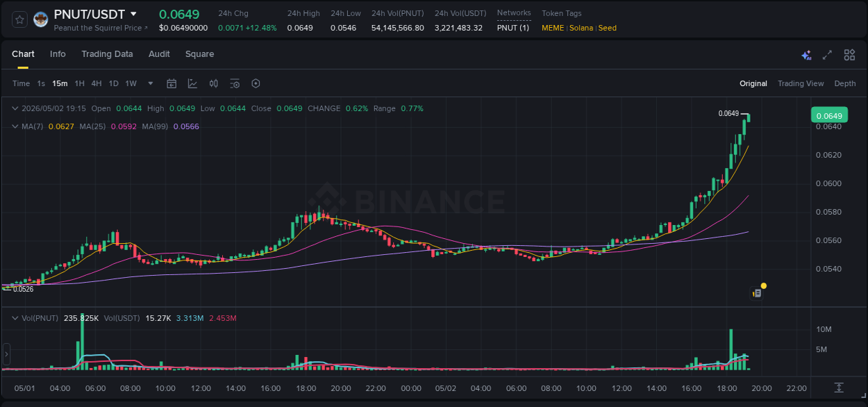Switch to Depth chart view

click(x=845, y=83)
